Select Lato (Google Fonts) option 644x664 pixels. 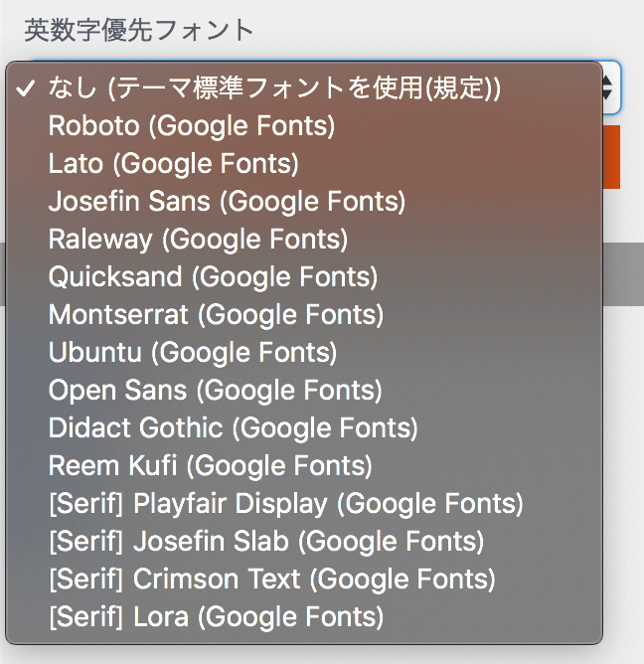click(173, 164)
